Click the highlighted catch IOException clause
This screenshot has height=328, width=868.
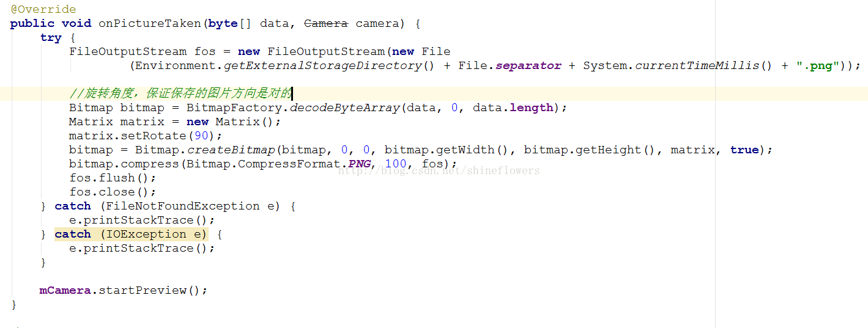pyautogui.click(x=131, y=235)
